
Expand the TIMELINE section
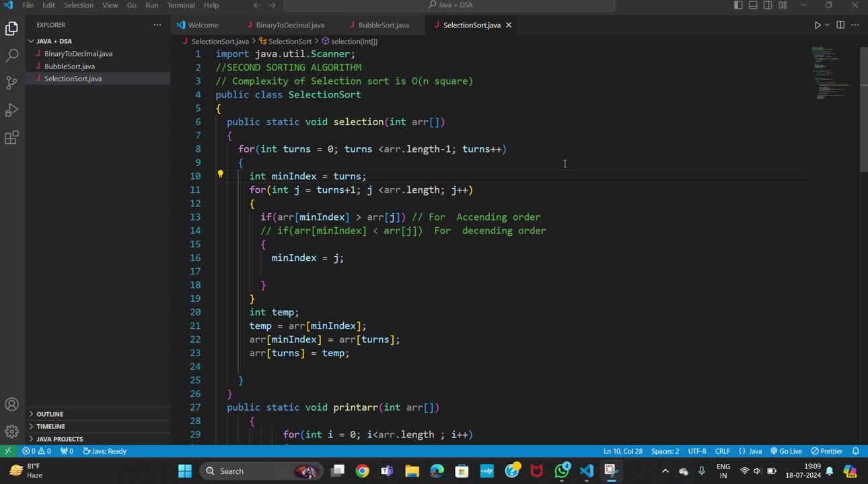point(98,426)
